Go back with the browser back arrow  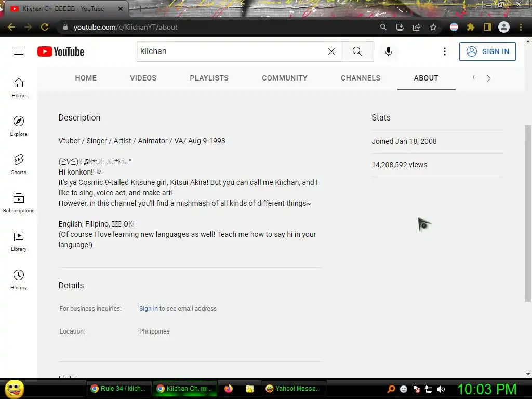[x=11, y=27]
